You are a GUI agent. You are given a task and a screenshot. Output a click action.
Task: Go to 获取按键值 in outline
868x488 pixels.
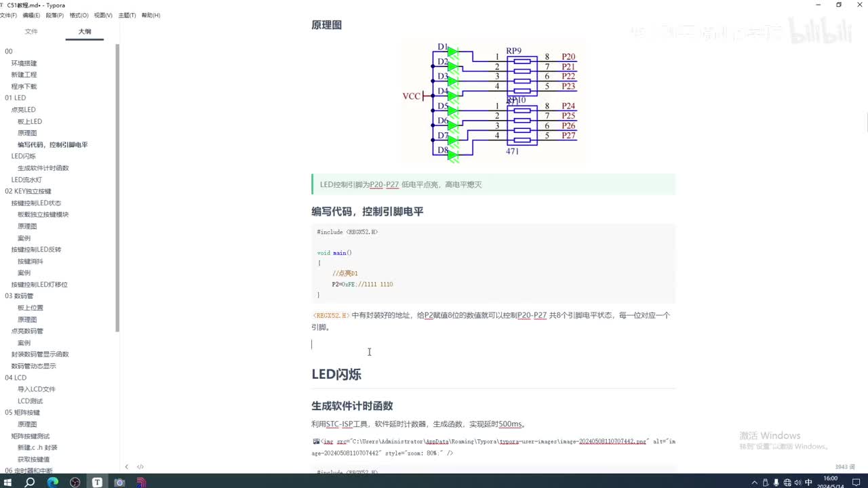(33, 459)
